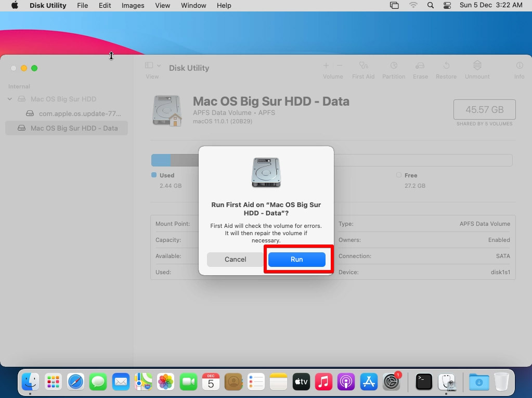
Task: Open App Store from the Dock
Action: (369, 382)
